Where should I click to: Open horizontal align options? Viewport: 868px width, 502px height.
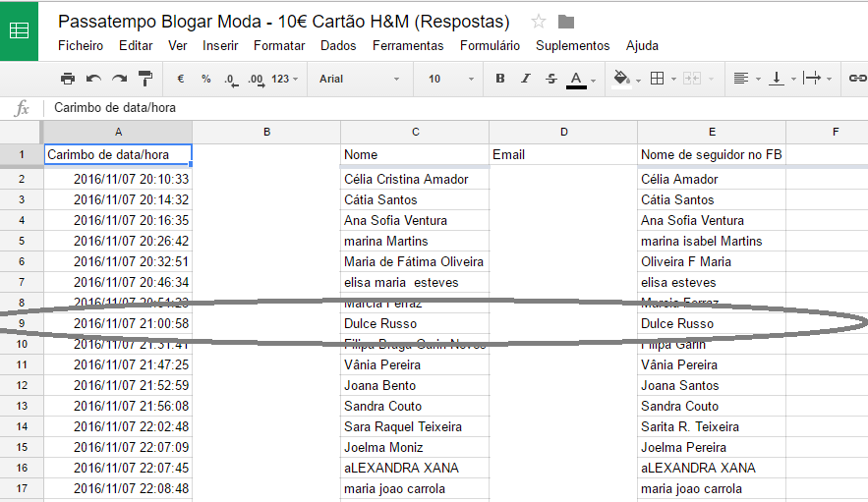[740, 79]
